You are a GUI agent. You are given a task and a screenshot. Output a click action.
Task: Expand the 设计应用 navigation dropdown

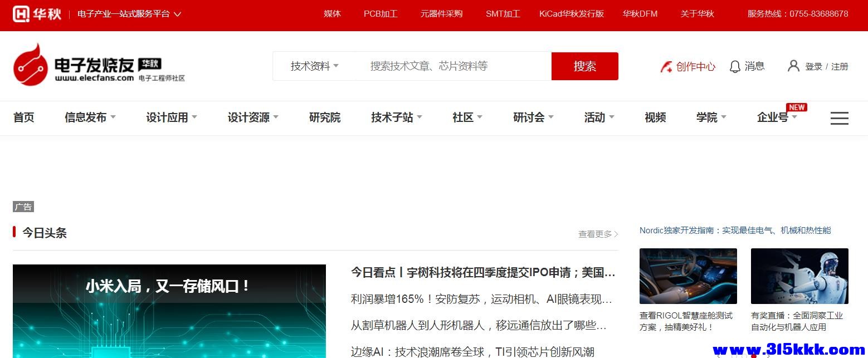click(172, 117)
